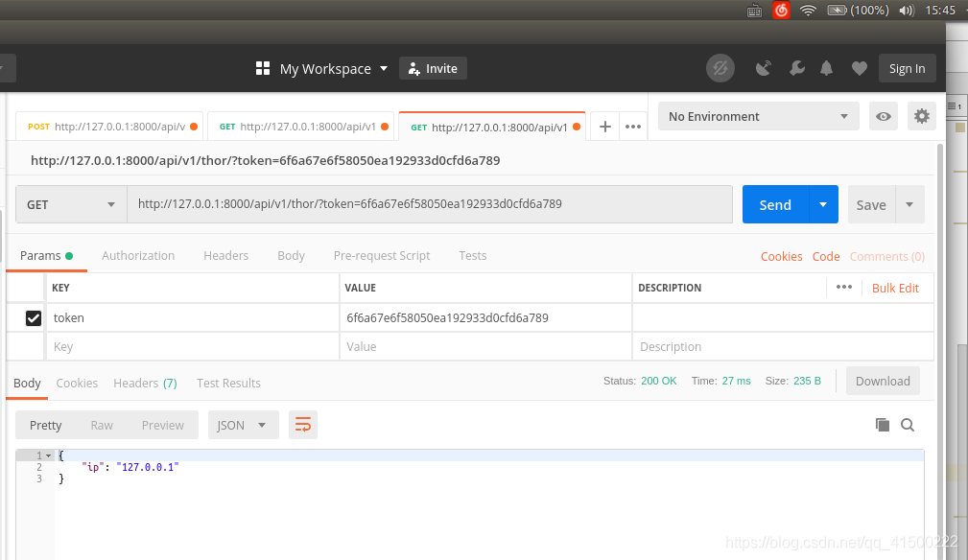Open the Cookies link

pyautogui.click(x=781, y=256)
